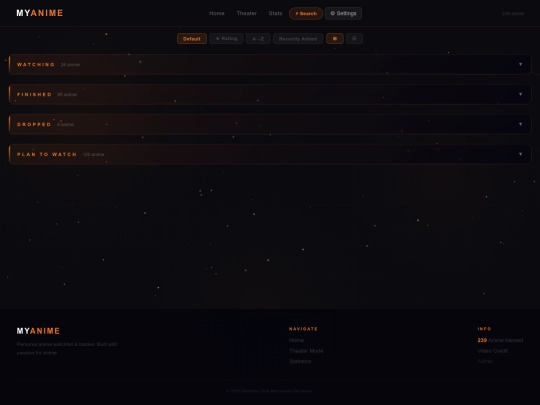Click the DROPPED section title
This screenshot has width=540, height=405.
(x=34, y=124)
